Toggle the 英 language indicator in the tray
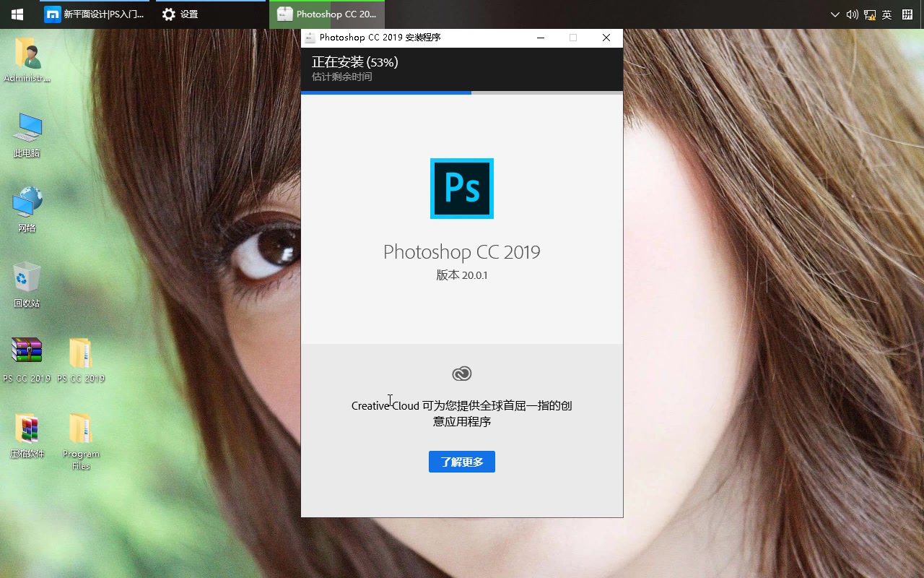 click(886, 14)
